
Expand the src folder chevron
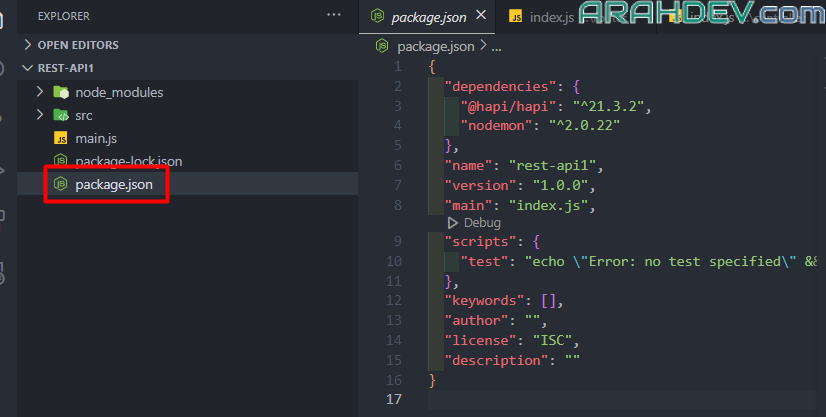click(x=40, y=115)
